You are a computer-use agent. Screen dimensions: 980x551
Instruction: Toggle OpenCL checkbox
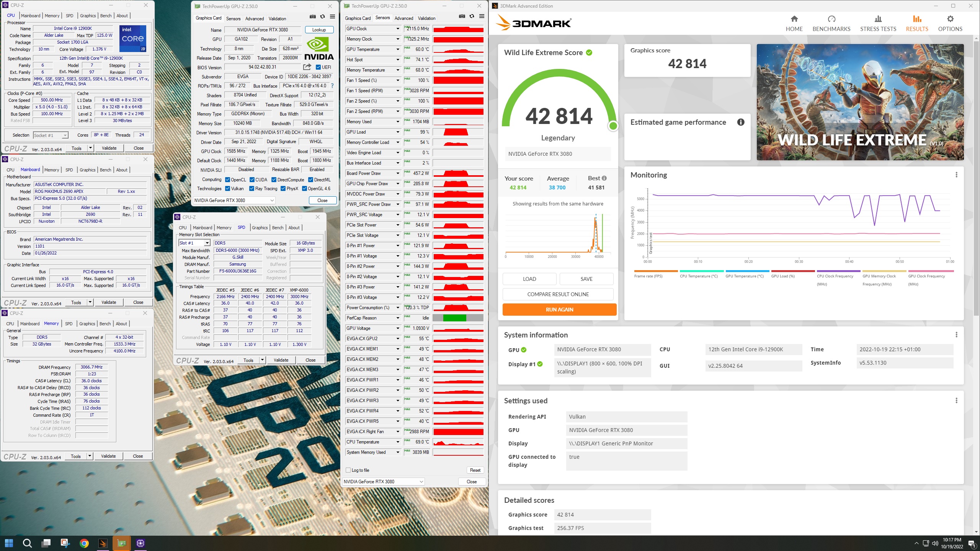click(x=228, y=179)
